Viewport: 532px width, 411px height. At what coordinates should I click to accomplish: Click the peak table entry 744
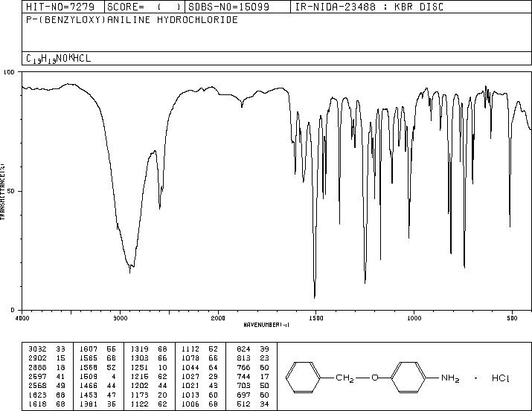[x=243, y=376]
